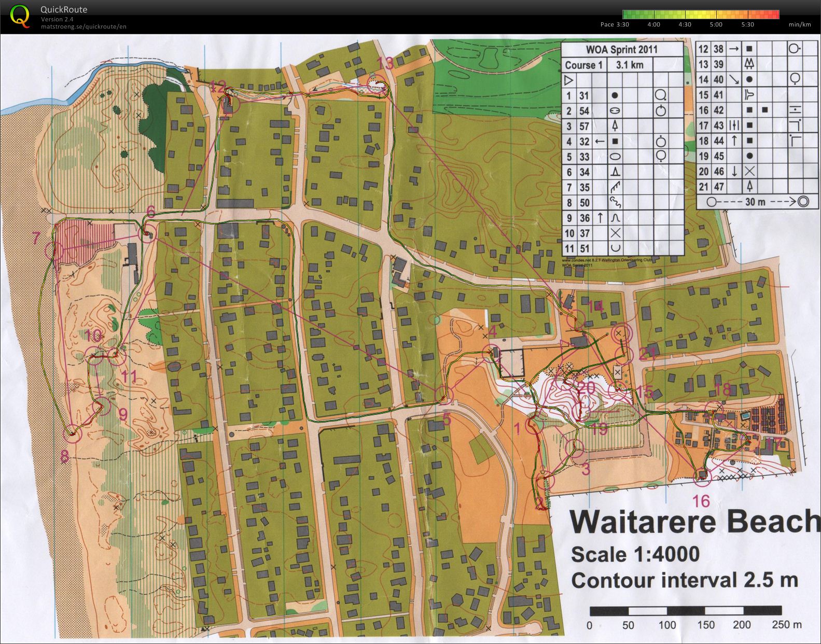The width and height of the screenshot is (821, 644).
Task: Click control code 31 in description table
Action: [584, 95]
